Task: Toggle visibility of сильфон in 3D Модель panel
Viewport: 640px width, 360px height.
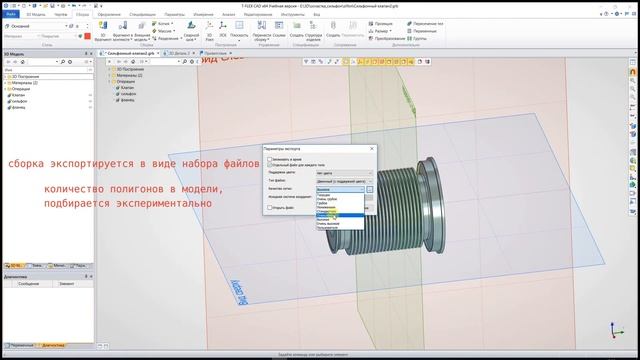Action: (x=90, y=101)
